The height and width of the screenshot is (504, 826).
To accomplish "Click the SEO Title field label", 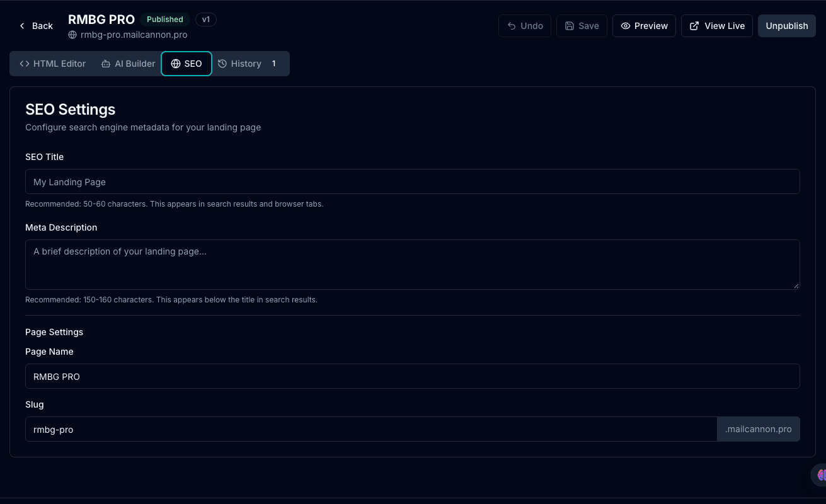I will [x=45, y=157].
